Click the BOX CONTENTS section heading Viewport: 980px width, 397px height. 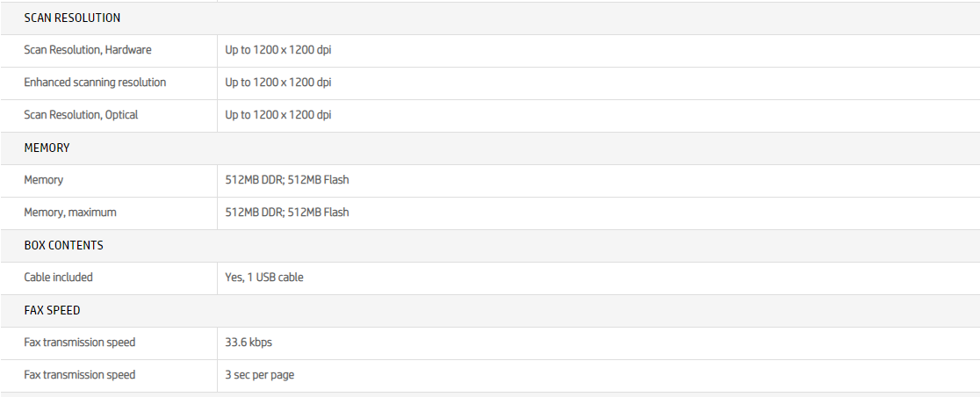[63, 245]
